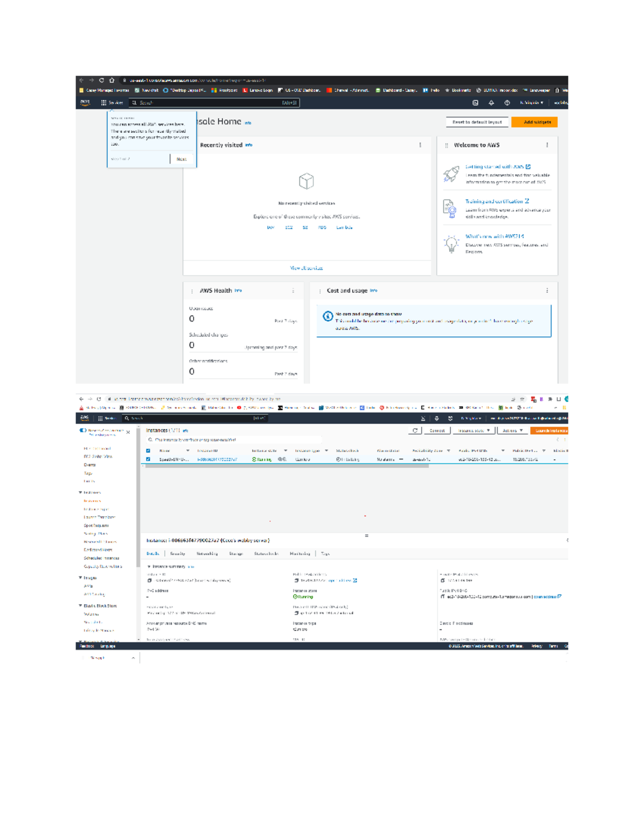Open the Instance state dropdown

pos(473,431)
